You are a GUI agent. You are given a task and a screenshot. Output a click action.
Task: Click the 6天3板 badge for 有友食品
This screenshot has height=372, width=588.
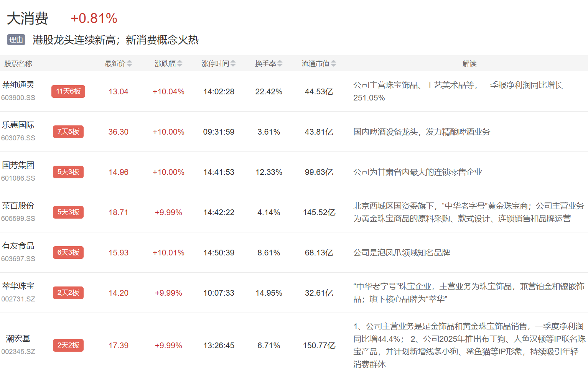[x=68, y=253]
